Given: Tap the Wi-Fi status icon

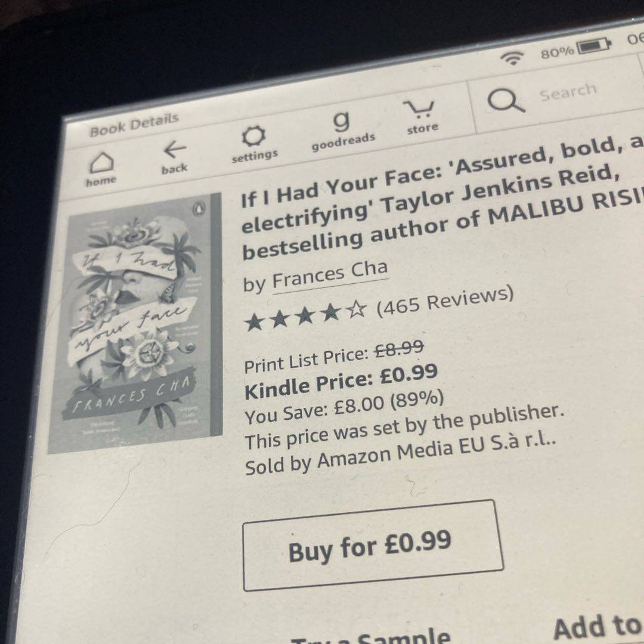Looking at the screenshot, I should click(512, 58).
